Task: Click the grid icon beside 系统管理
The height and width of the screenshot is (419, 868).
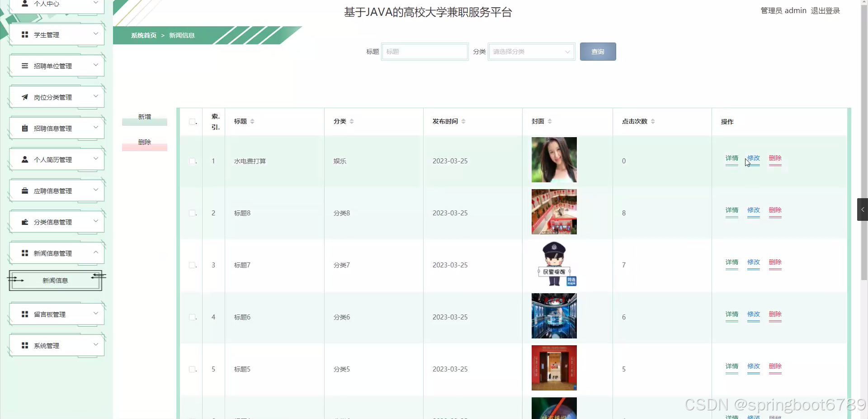Action: click(25, 346)
